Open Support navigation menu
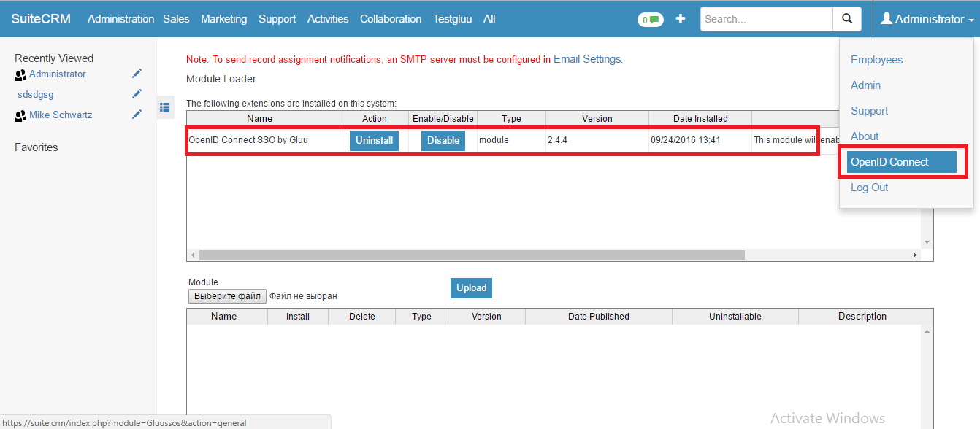The width and height of the screenshot is (980, 429). [x=277, y=19]
